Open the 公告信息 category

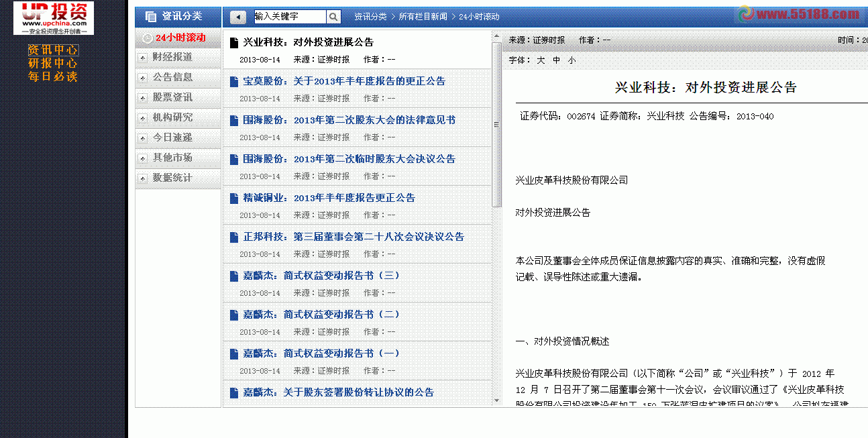(x=172, y=77)
